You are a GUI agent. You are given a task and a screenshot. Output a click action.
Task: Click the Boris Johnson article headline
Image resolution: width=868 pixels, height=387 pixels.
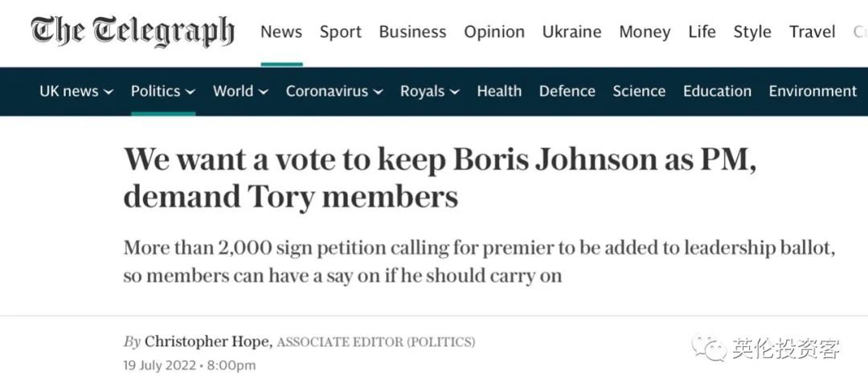(x=440, y=177)
